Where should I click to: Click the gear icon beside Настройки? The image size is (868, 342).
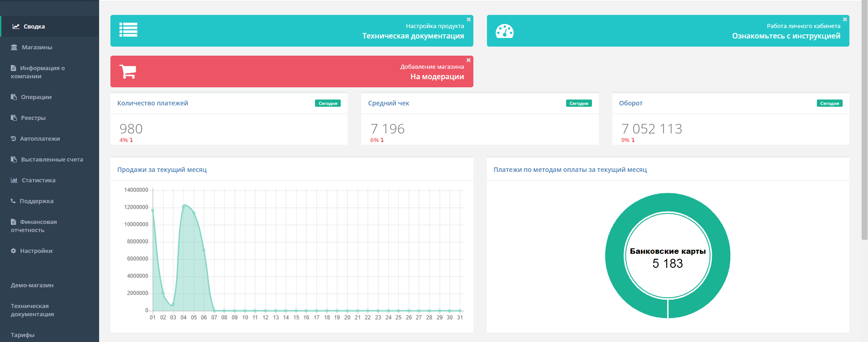14,251
